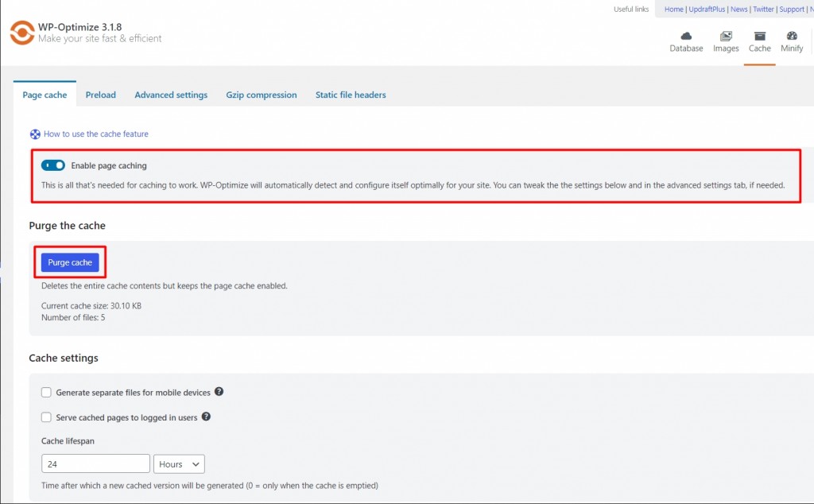814x504 pixels.
Task: Open the Gzip compression tab
Action: pyautogui.click(x=261, y=95)
